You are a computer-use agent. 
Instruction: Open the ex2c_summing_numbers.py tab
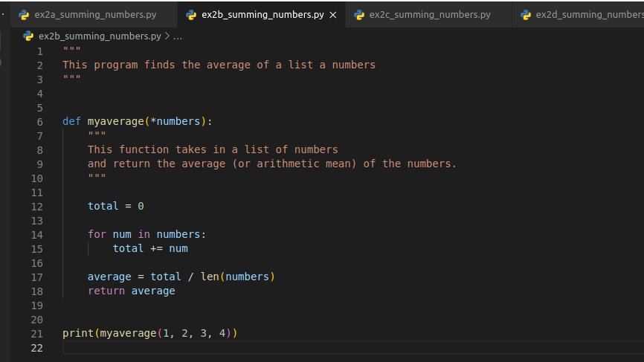[430, 15]
